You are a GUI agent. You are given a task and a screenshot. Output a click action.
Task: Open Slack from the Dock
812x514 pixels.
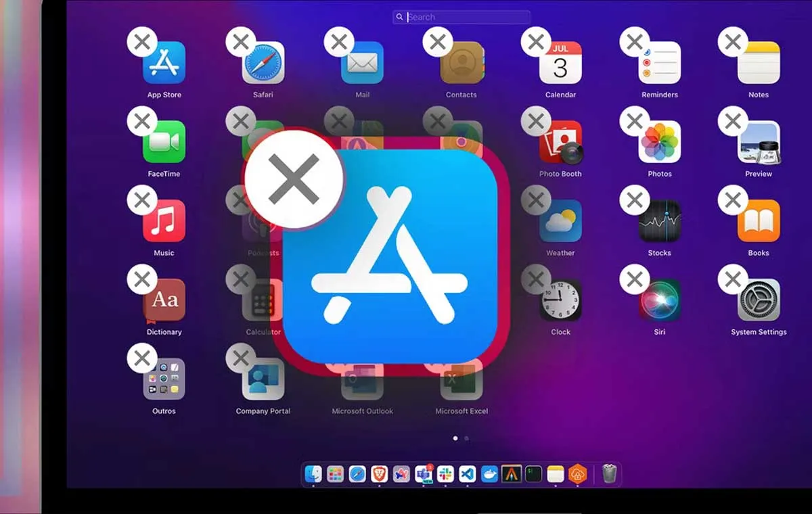[x=445, y=474]
